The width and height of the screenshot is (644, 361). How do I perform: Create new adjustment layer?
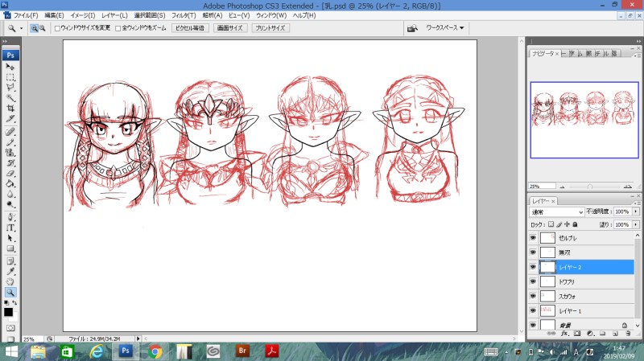pos(590,334)
